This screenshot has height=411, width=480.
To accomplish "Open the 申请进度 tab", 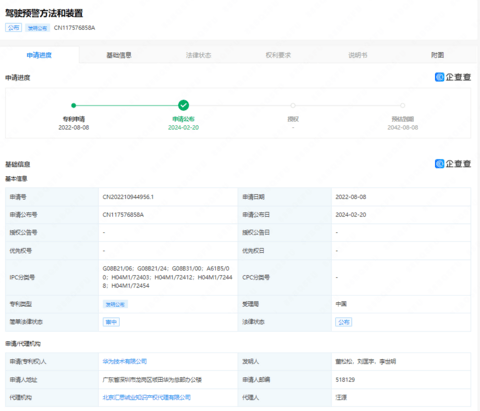I will pos(39,55).
